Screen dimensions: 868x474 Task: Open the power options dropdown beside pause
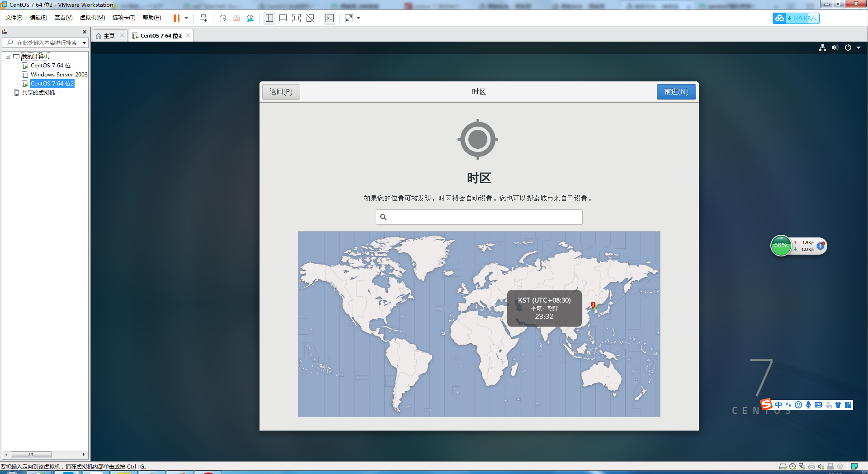186,18
